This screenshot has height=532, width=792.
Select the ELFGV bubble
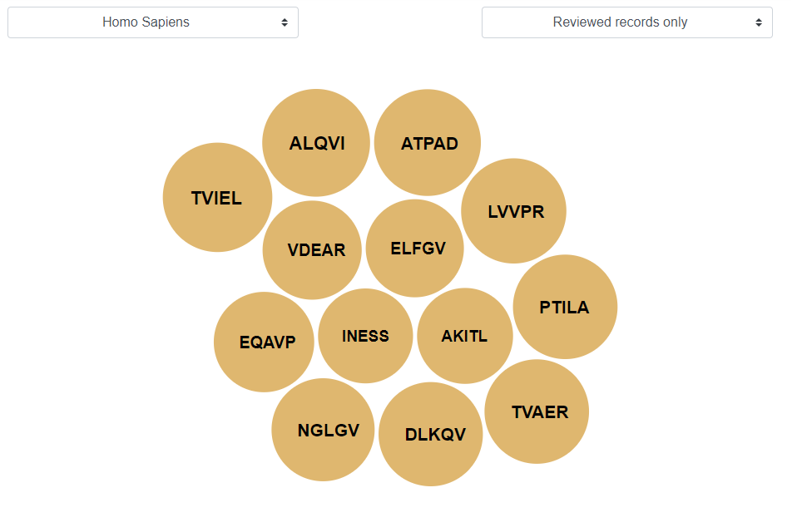[x=414, y=249]
